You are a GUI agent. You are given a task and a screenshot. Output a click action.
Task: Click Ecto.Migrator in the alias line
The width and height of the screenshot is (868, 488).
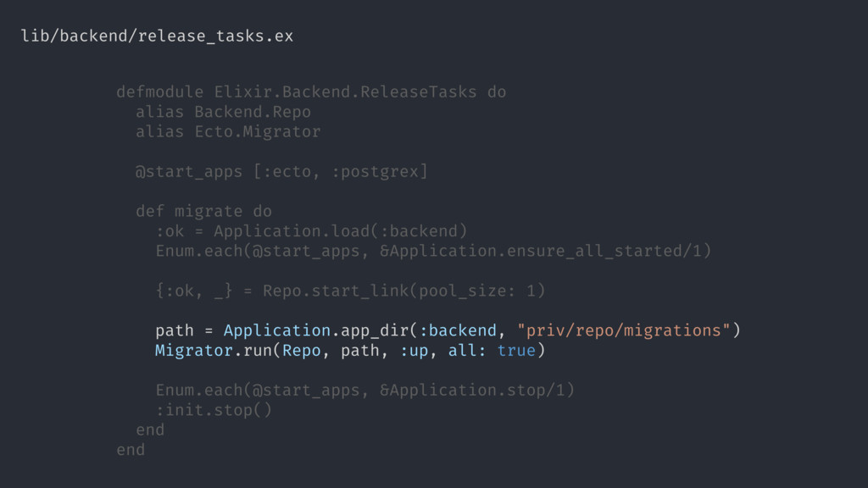[x=258, y=131]
